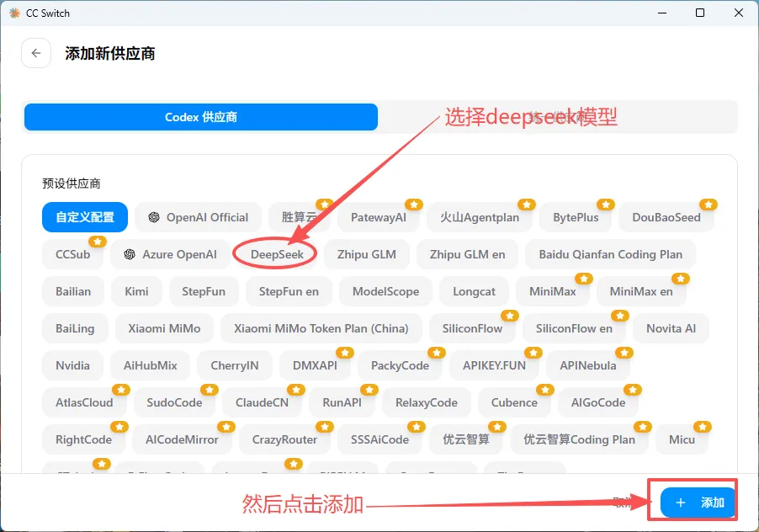
Task: Pick the CCSub provider
Action: coord(72,254)
